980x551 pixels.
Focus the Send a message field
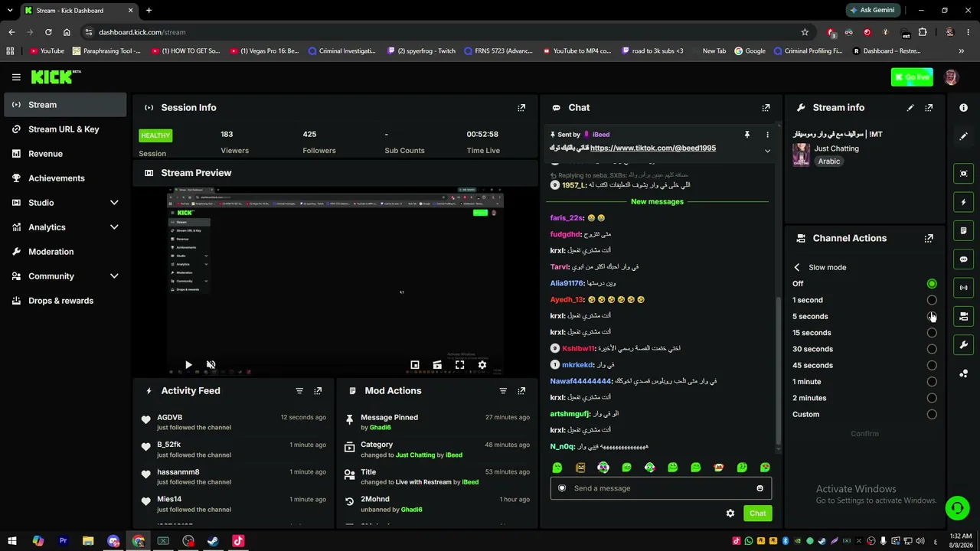tap(661, 488)
